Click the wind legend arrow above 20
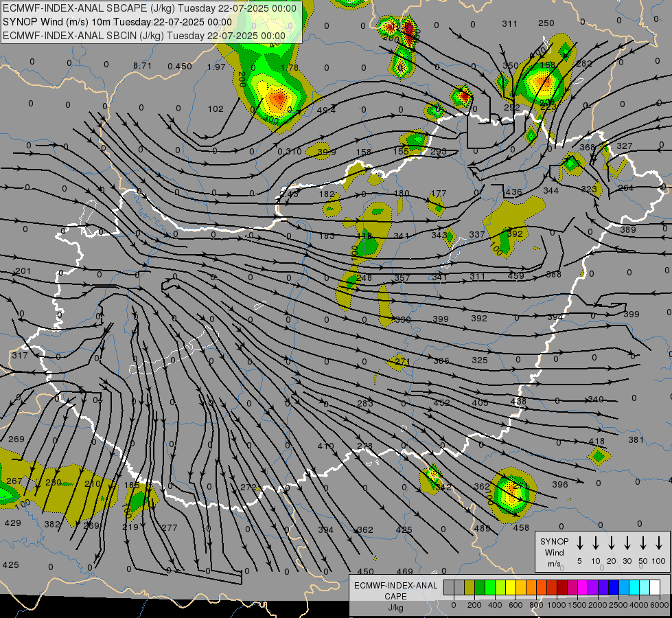The image size is (672, 618). (611, 543)
